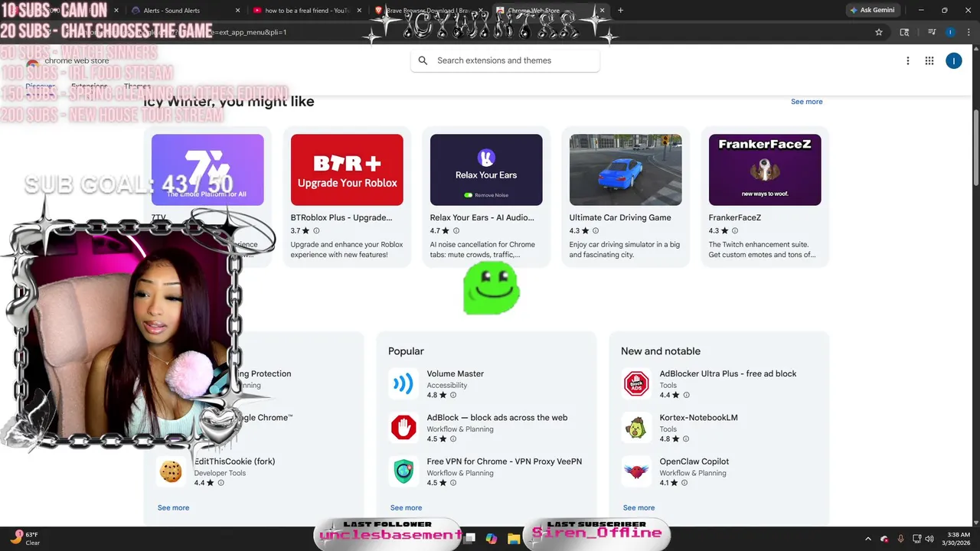Open the FrankerFaceZ banner thumbnail
Screen dimensions: 980x551
765,170
